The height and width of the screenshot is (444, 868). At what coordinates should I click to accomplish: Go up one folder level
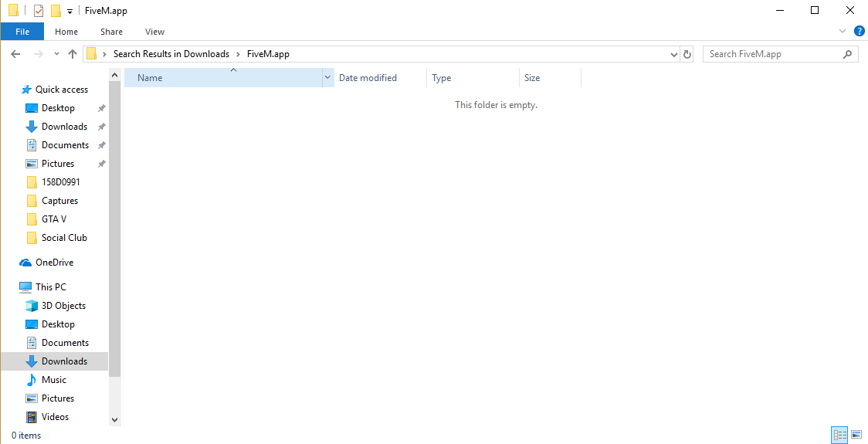point(72,54)
